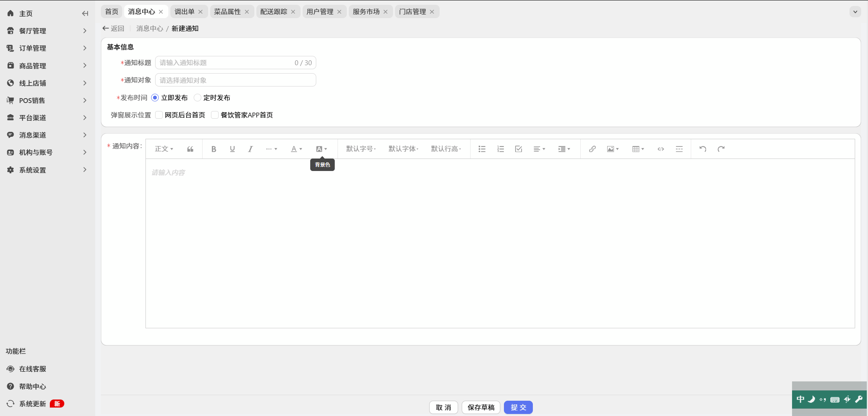Close the 服务市场 tab
This screenshot has height=416, width=868.
click(x=385, y=12)
